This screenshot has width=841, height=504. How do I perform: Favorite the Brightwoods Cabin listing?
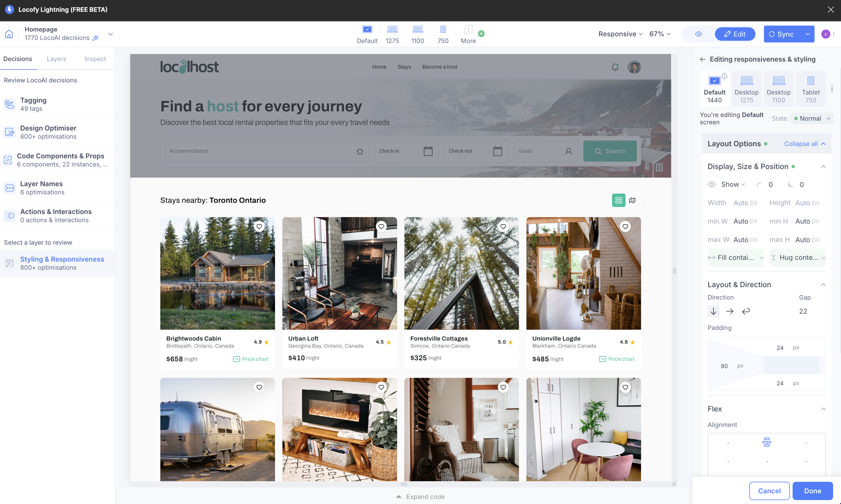pyautogui.click(x=259, y=226)
